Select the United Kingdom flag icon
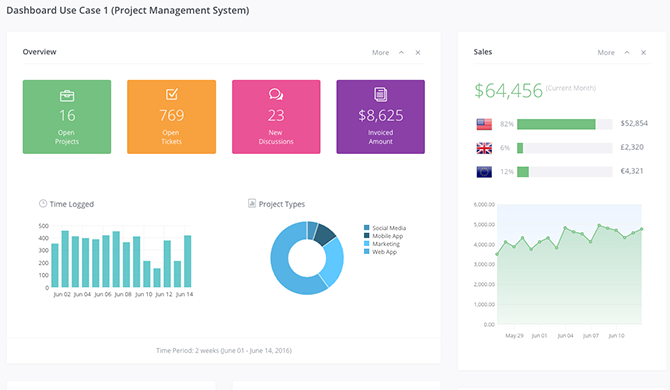The width and height of the screenshot is (670, 390). pos(484,148)
